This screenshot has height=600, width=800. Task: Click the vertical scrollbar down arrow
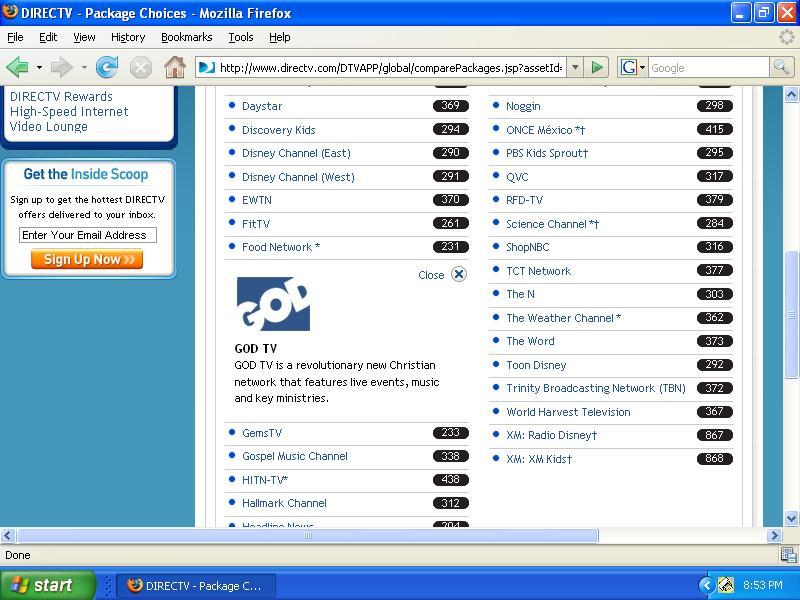tap(791, 519)
